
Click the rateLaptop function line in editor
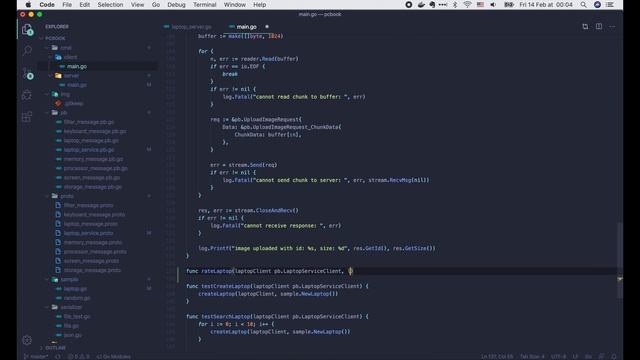point(270,271)
